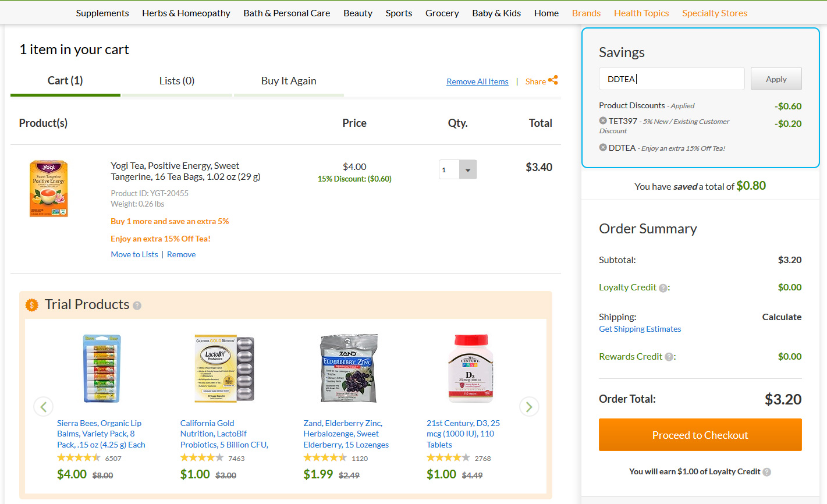The image size is (827, 504).
Task: Open Get Shipping Estimates link
Action: pos(640,329)
